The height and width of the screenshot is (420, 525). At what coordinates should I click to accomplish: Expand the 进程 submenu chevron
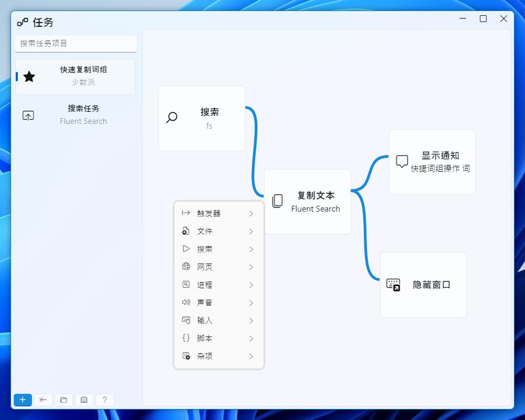point(251,285)
